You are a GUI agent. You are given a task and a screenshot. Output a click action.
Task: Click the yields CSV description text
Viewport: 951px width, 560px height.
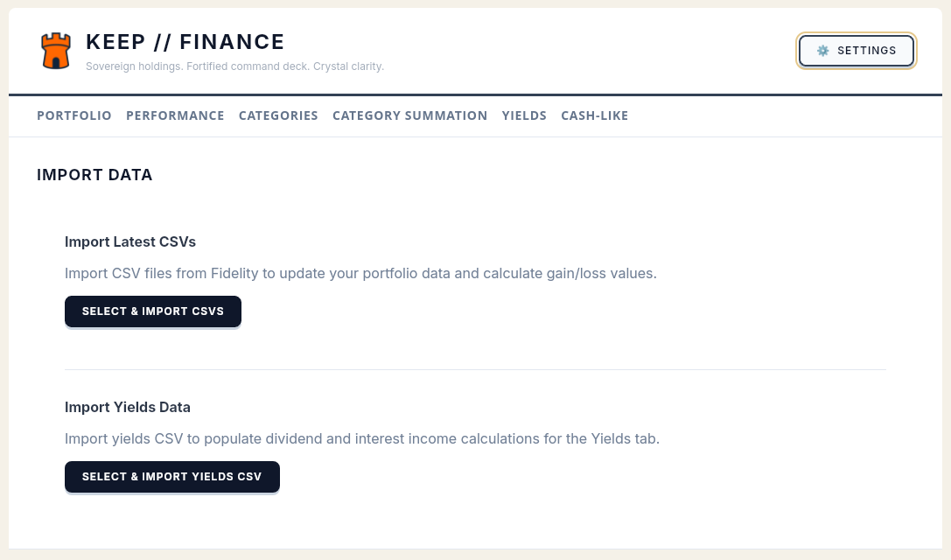pos(362,438)
